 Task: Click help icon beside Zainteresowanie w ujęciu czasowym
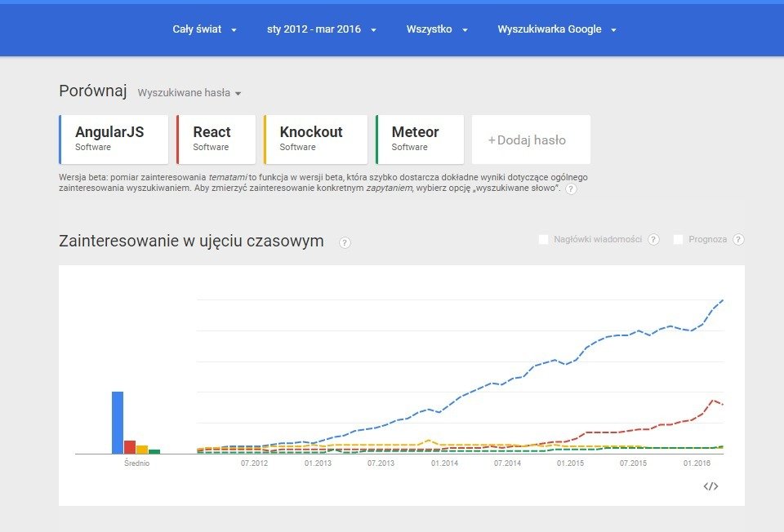point(345,242)
